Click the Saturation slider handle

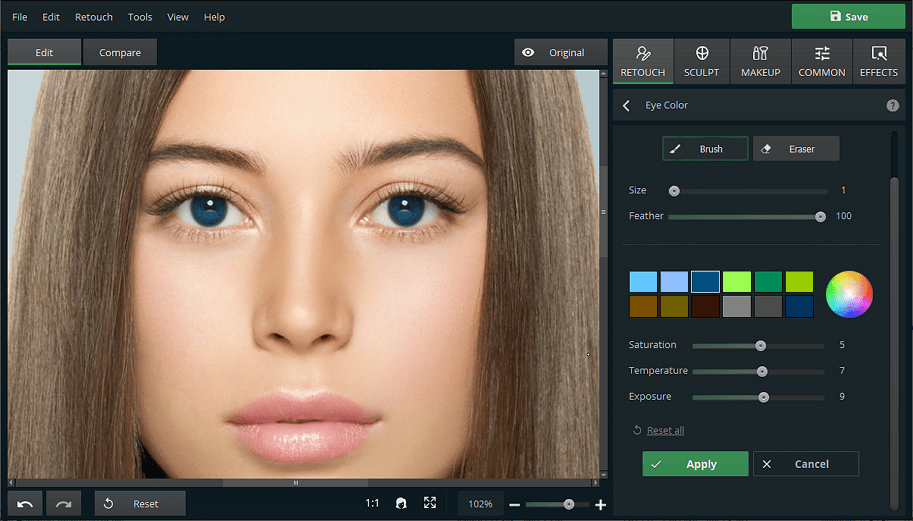click(760, 345)
